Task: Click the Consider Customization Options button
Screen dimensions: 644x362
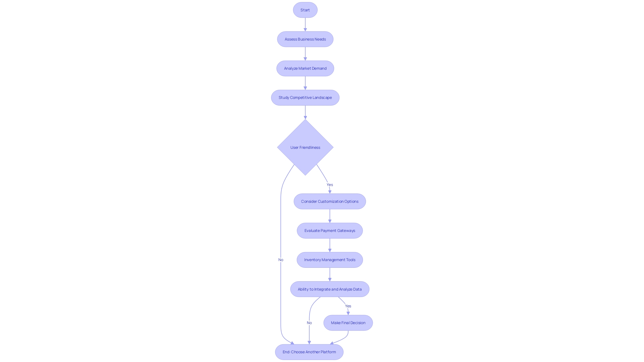Action: click(x=329, y=201)
